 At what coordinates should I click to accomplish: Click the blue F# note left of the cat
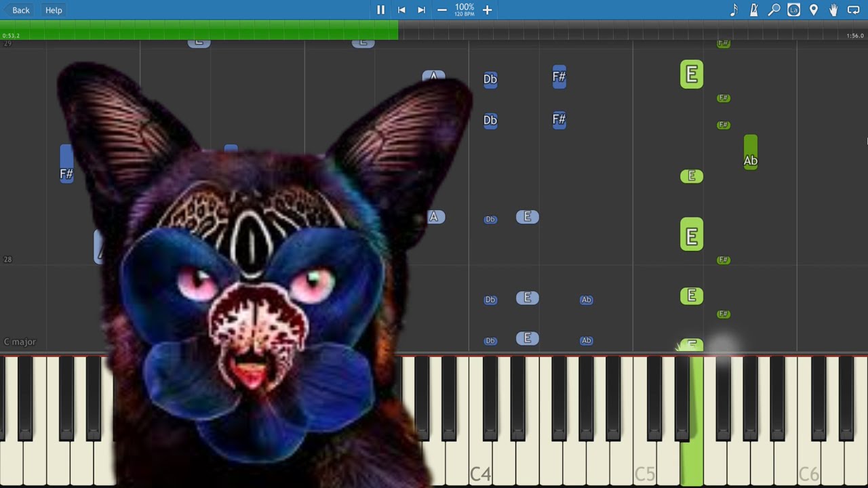click(66, 164)
